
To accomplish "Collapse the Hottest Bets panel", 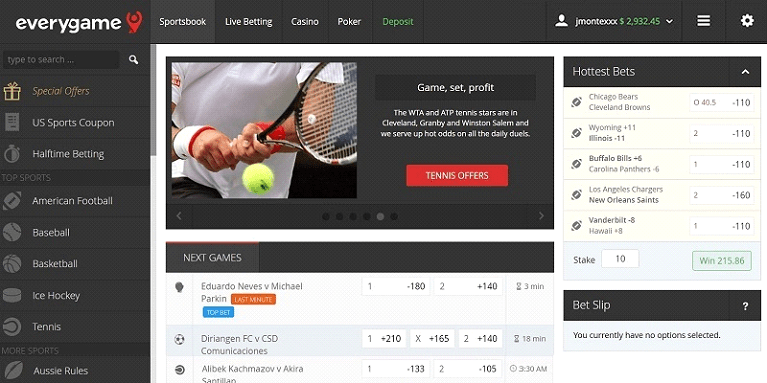I will pyautogui.click(x=745, y=72).
